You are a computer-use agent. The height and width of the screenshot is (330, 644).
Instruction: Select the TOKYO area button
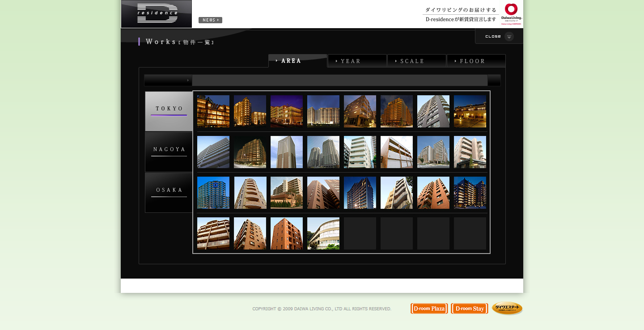(169, 111)
